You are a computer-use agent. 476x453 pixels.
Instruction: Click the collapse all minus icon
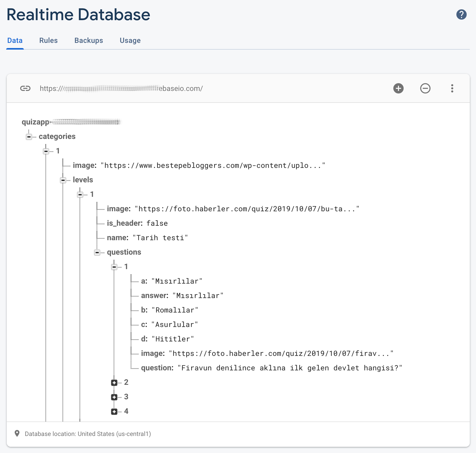click(425, 88)
